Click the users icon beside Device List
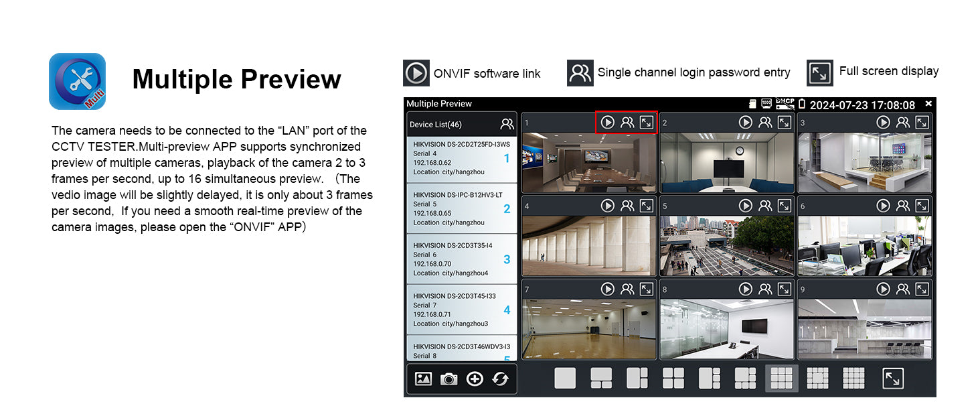 507,124
